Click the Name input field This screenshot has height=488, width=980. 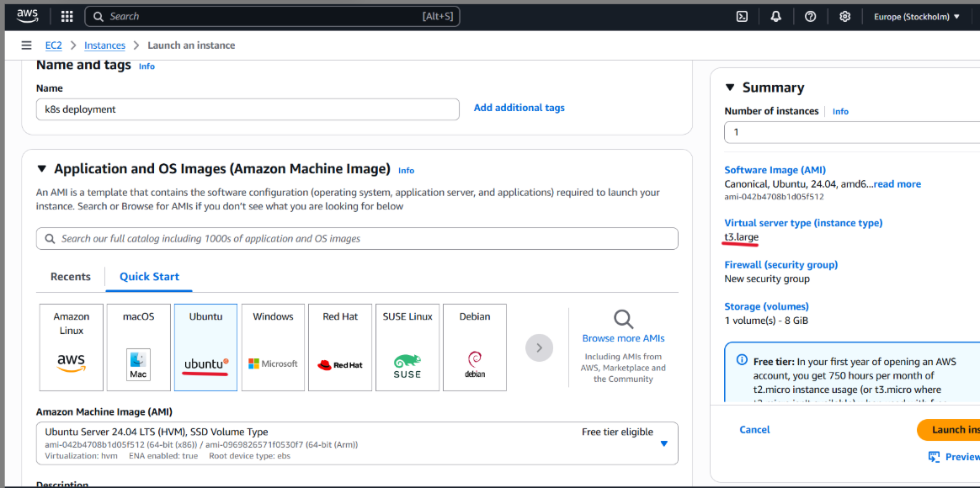[x=247, y=109]
